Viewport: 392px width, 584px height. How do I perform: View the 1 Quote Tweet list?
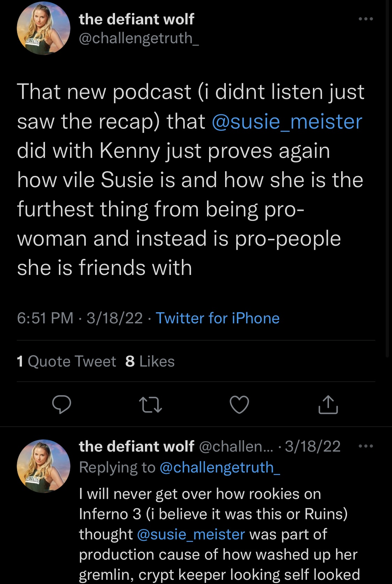66,361
